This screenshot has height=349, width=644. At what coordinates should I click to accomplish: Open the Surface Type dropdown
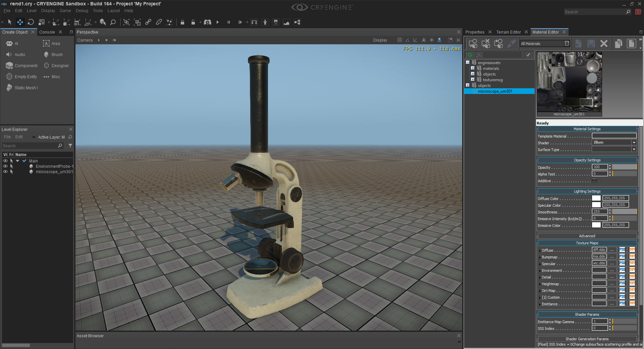point(614,149)
